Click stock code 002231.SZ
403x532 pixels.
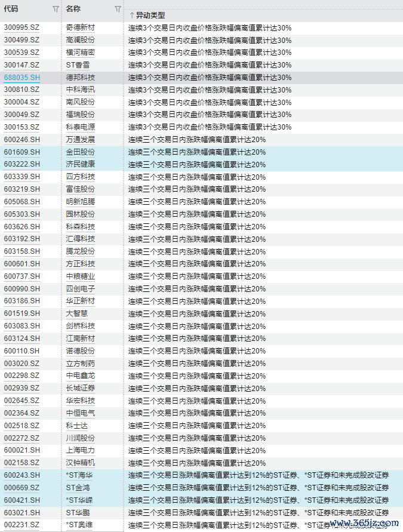pyautogui.click(x=21, y=525)
